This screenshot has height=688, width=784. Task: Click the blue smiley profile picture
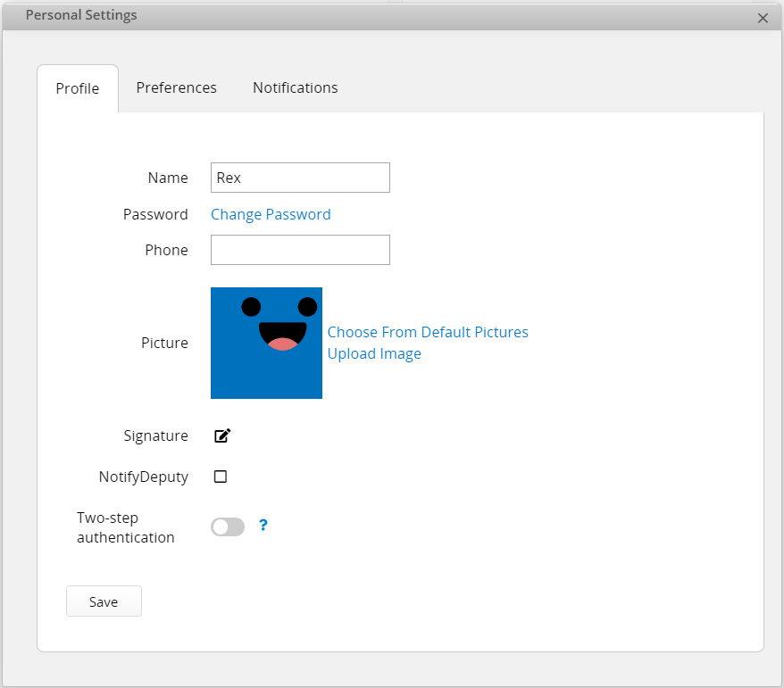[x=266, y=343]
